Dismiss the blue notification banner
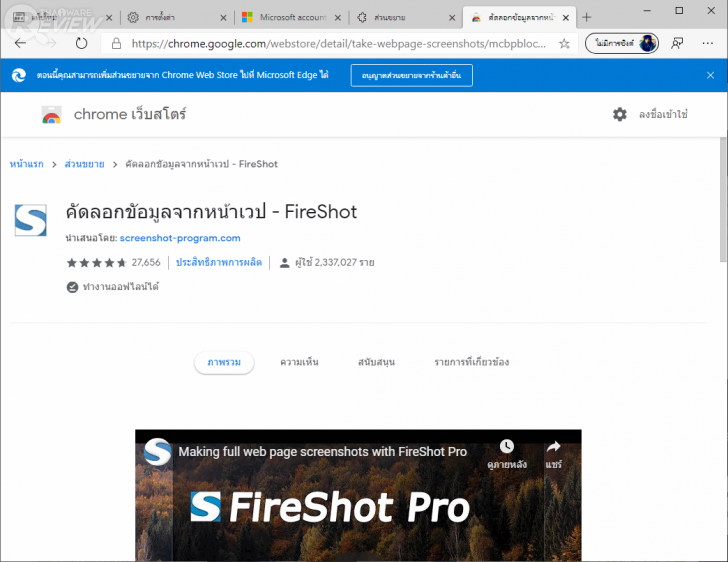Image resolution: width=728 pixels, height=562 pixels. pyautogui.click(x=710, y=75)
